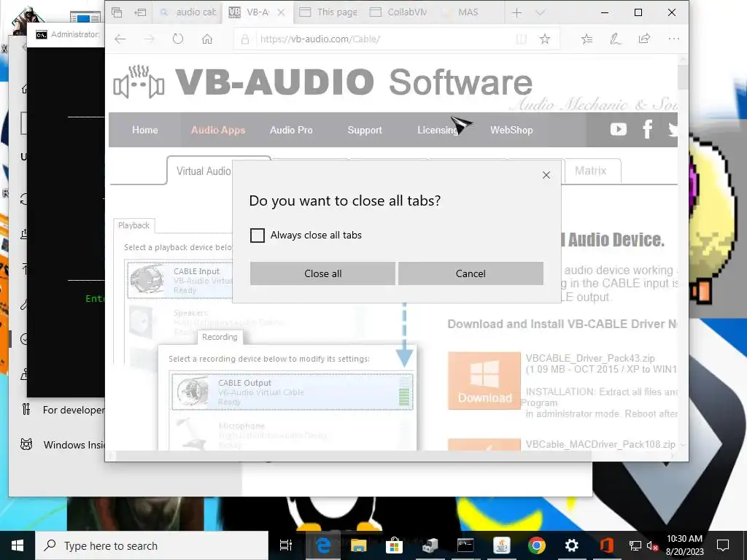
Task: Show tab previews chevron
Action: 541,13
